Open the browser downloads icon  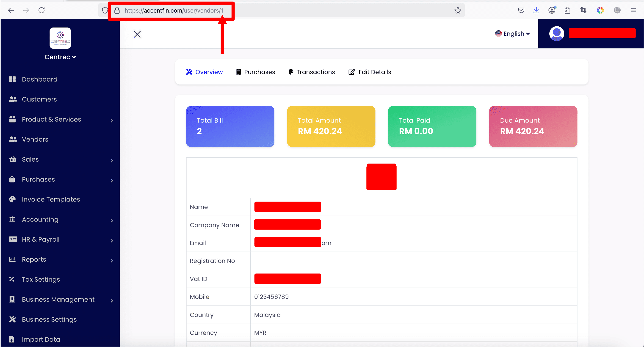click(x=536, y=11)
